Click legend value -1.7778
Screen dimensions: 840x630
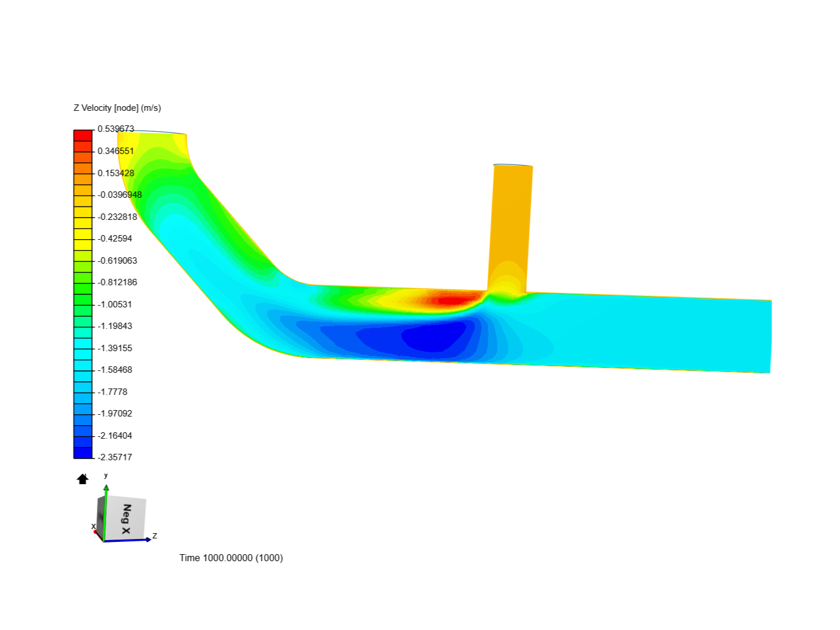pos(113,392)
